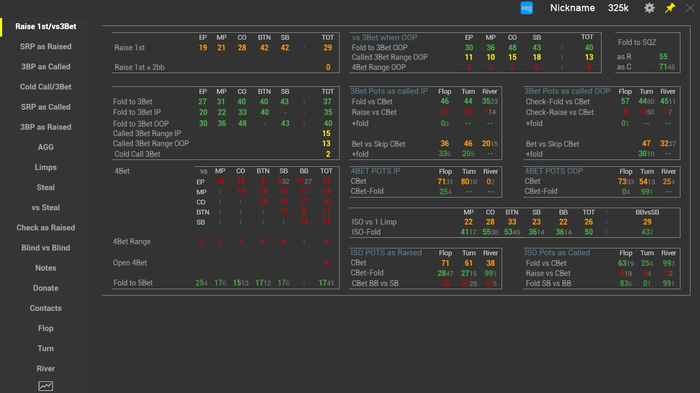Open the Contacts entry
The image size is (700, 393).
coord(46,308)
